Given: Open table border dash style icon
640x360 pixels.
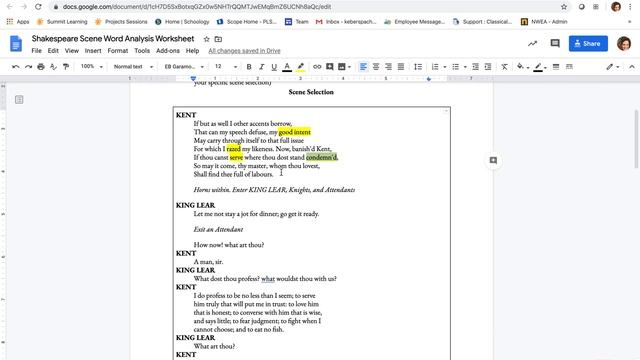Looking at the screenshot, I should 569,67.
